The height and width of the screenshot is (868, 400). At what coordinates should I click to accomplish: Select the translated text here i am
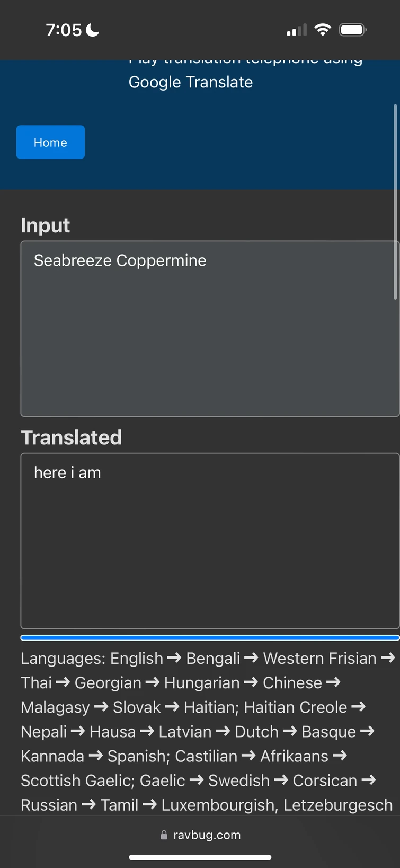click(67, 472)
